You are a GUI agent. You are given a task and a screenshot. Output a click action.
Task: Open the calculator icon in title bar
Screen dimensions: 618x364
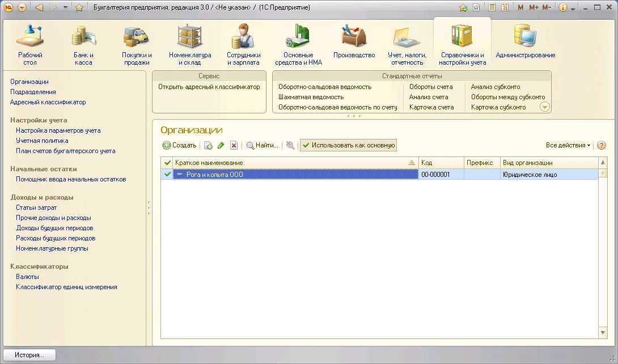pyautogui.click(x=492, y=7)
